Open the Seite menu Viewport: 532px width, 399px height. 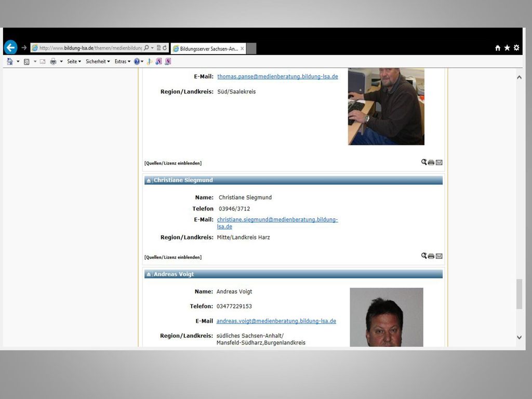click(x=74, y=61)
